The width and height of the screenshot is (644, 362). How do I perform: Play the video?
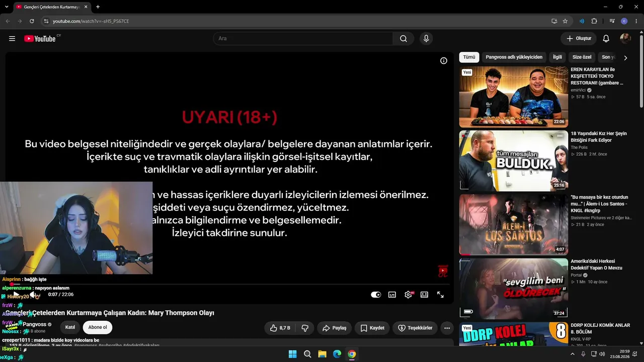pyautogui.click(x=16, y=295)
